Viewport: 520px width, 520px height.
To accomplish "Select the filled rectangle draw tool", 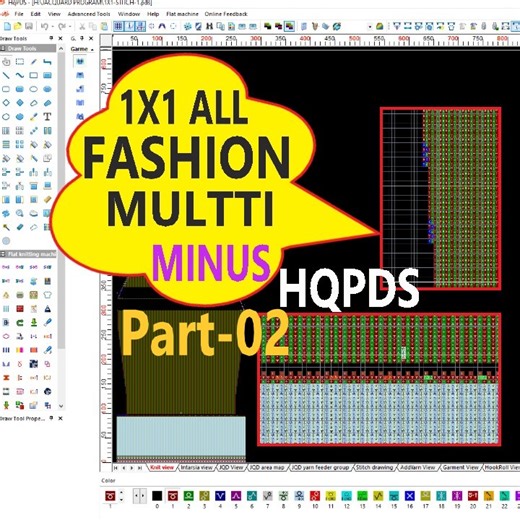I will pos(47,75).
